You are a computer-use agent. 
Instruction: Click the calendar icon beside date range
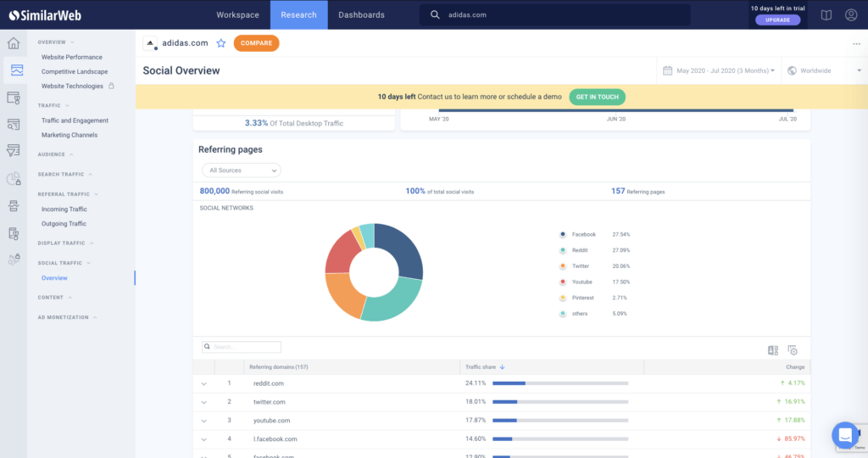[x=668, y=71]
